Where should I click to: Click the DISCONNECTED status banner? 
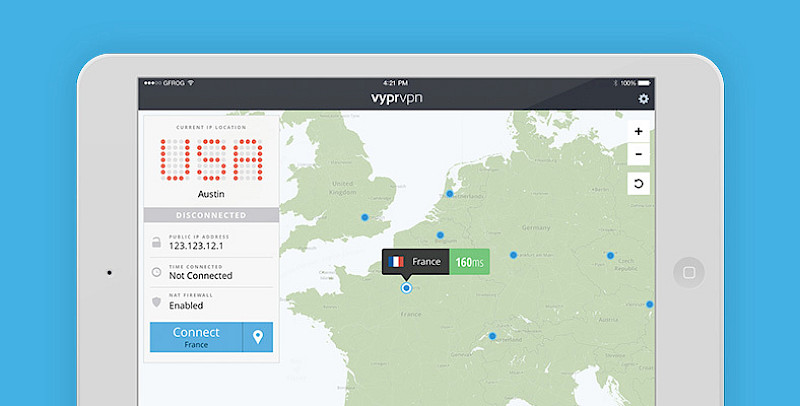click(211, 215)
